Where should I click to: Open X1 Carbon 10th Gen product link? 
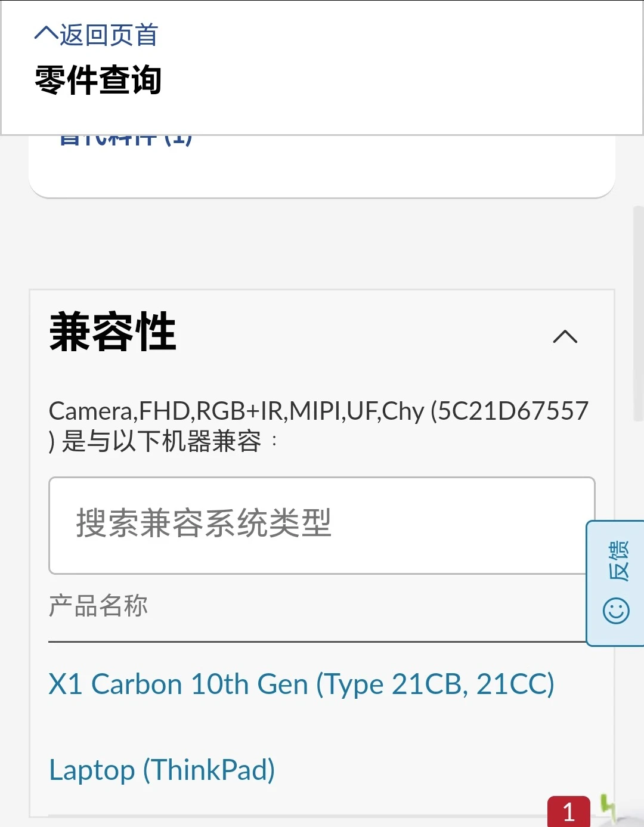tap(301, 684)
